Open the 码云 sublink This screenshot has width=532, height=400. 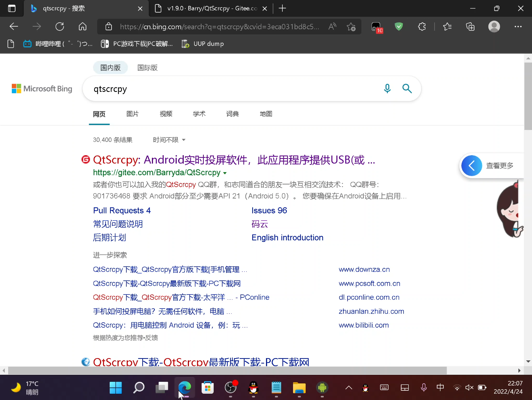(x=260, y=224)
